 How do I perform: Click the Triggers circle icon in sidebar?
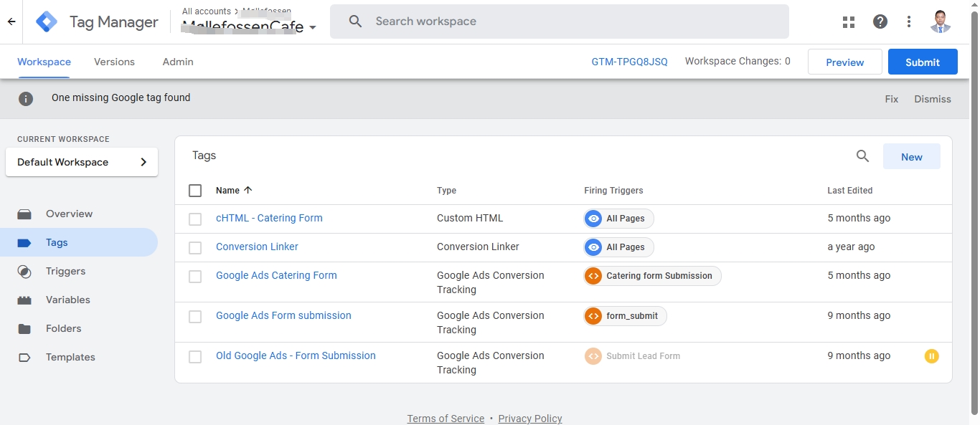point(24,272)
